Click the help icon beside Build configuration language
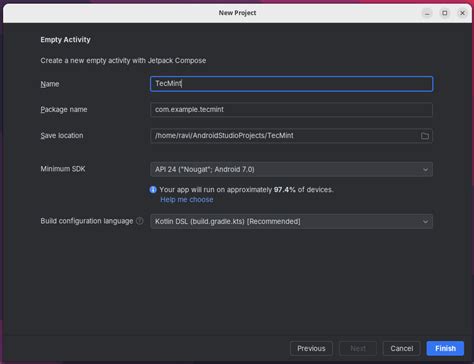Screen dimensions: 474x364 [x=140, y=221]
